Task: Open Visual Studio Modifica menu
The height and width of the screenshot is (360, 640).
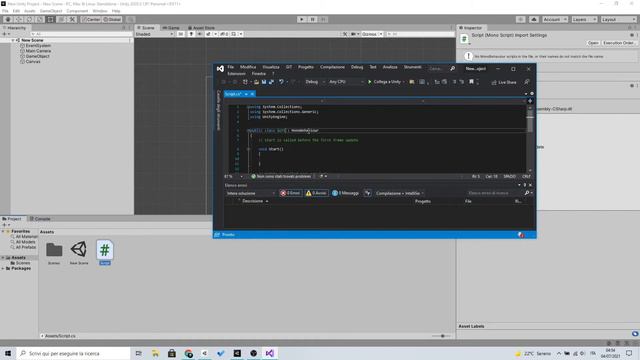Action: [248, 67]
